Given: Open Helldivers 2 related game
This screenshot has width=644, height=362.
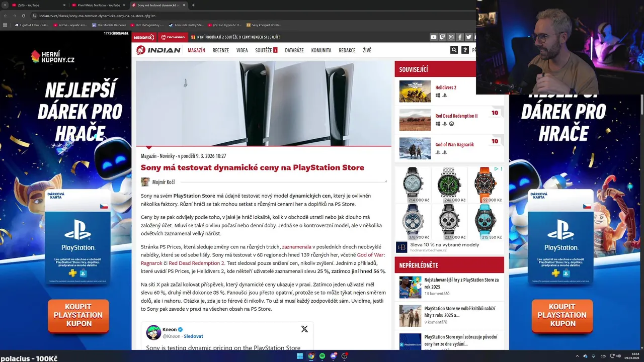Looking at the screenshot, I should tap(446, 87).
